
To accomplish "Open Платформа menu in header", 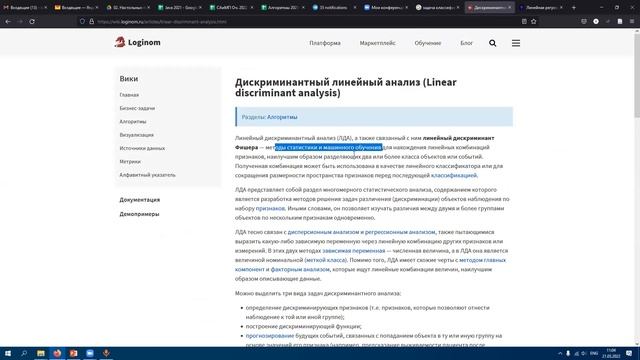I will tap(325, 43).
